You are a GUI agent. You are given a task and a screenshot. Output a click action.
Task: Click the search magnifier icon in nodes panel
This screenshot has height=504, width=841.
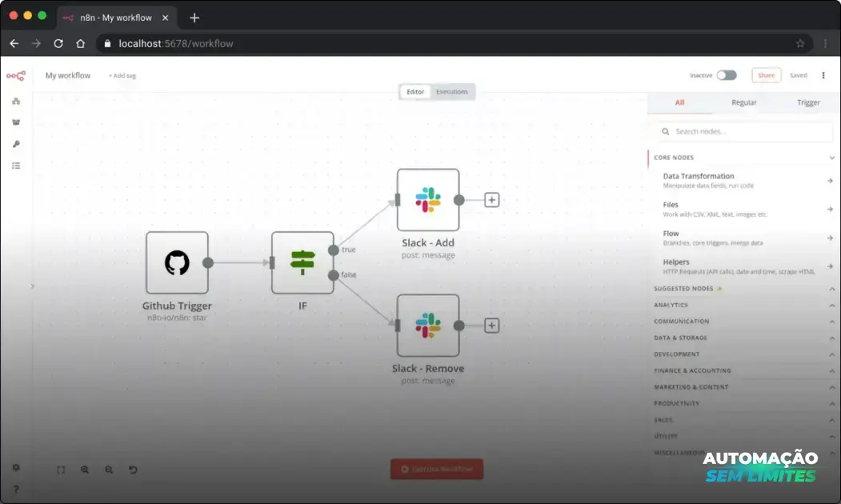click(x=666, y=131)
